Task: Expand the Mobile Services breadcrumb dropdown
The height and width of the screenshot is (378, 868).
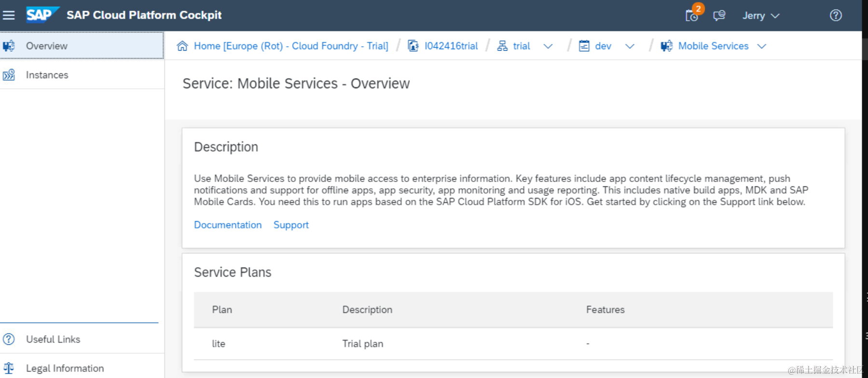Action: click(x=762, y=46)
